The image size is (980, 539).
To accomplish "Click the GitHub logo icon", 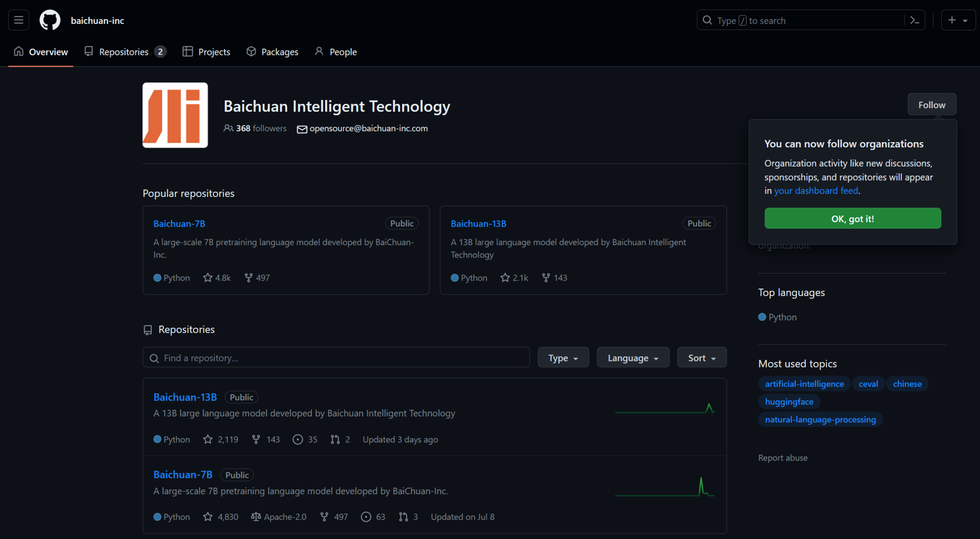I will (50, 20).
